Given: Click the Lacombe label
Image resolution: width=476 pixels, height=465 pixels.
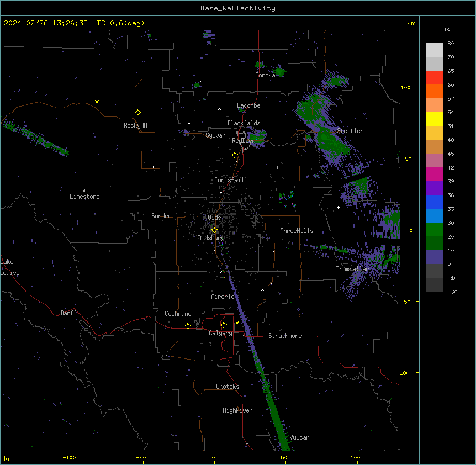Looking at the screenshot, I should [x=248, y=105].
